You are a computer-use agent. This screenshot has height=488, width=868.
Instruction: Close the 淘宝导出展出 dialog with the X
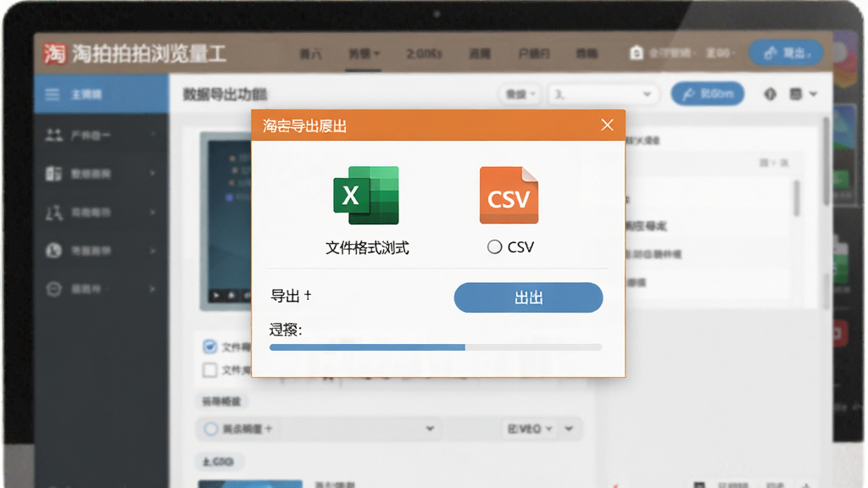pyautogui.click(x=607, y=125)
